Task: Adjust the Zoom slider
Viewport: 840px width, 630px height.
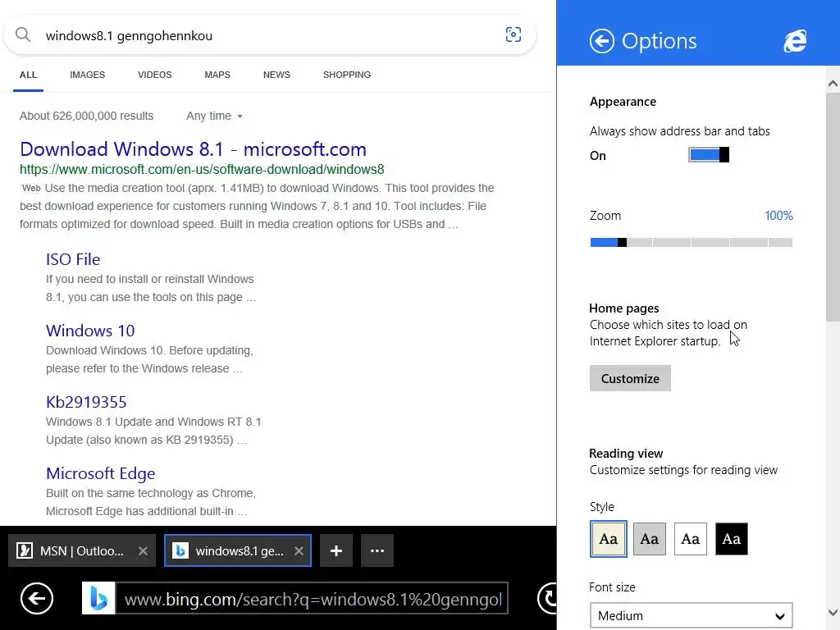Action: [x=691, y=242]
